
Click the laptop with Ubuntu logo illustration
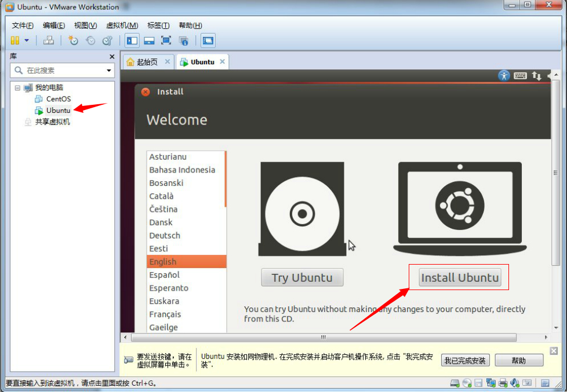(x=460, y=209)
